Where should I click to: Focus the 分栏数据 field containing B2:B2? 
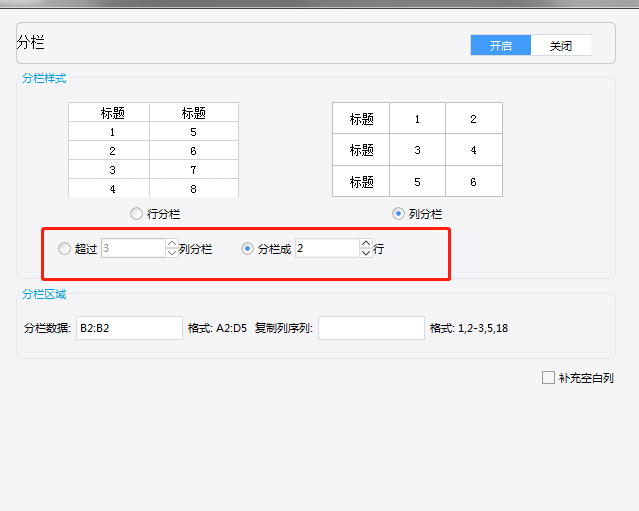[x=129, y=328]
